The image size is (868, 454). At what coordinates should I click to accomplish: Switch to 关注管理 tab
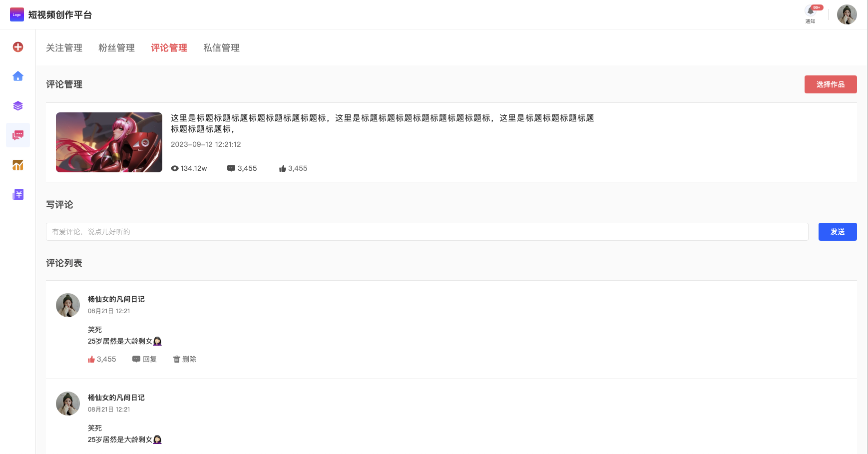point(64,48)
